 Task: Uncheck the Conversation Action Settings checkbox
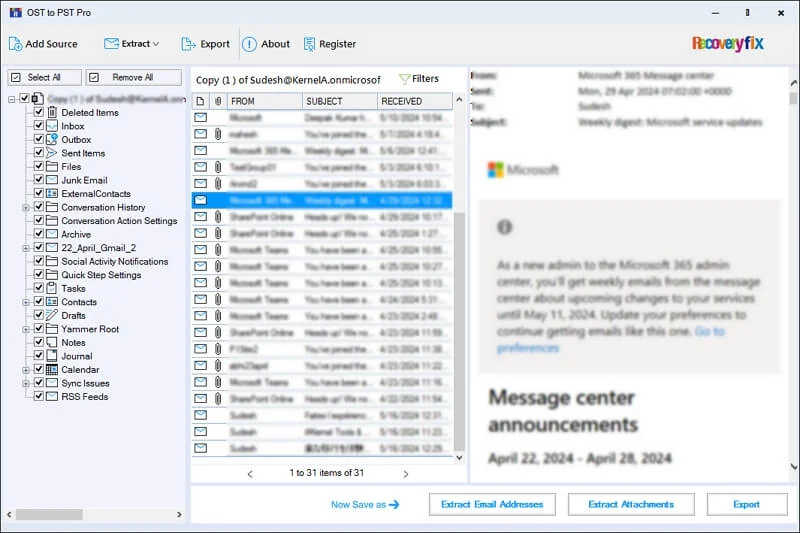[x=39, y=220]
